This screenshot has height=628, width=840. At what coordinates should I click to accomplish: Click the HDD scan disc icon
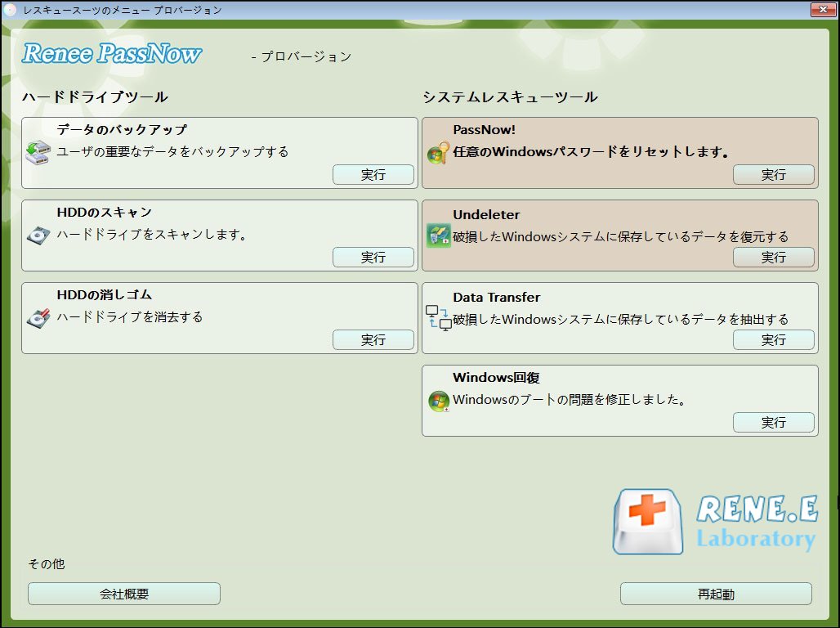coord(38,235)
